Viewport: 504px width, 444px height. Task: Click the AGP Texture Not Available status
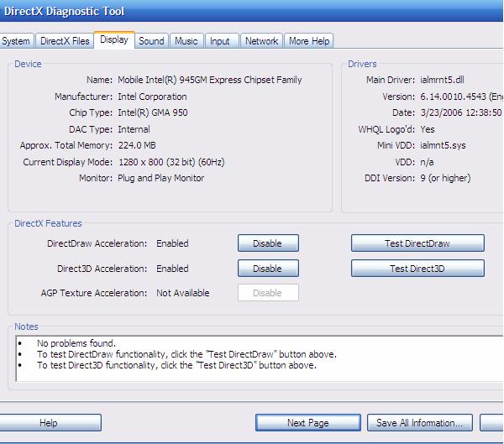(183, 293)
